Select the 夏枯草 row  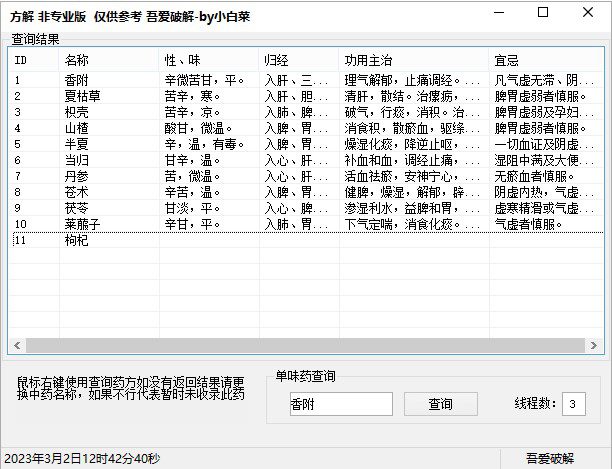click(x=306, y=96)
